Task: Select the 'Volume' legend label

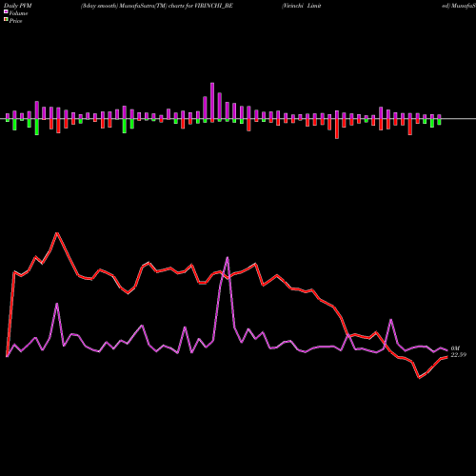Action: [18, 13]
